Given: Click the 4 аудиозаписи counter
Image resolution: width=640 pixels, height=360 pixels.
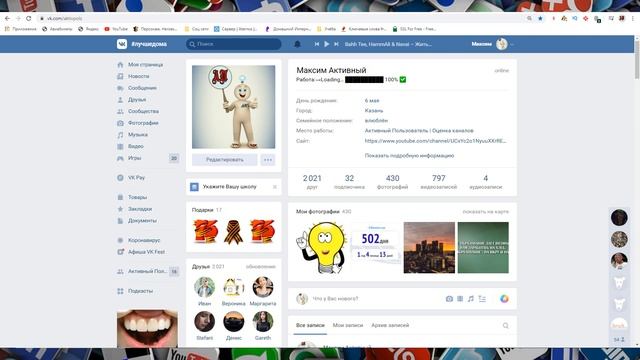Looking at the screenshot, I should 486,182.
